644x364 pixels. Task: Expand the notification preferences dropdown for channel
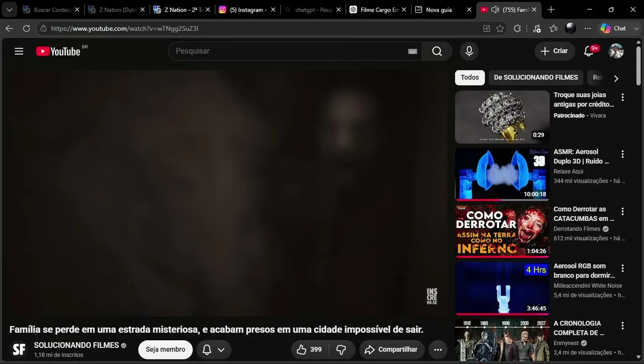[x=221, y=349]
